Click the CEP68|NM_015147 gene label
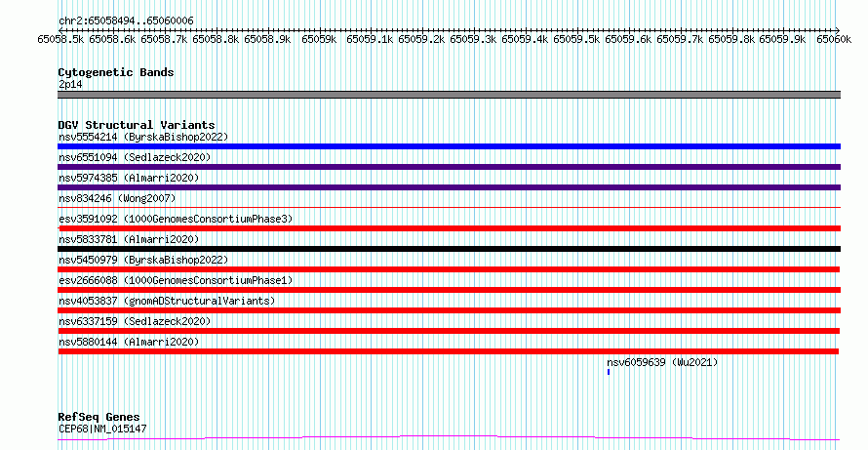 pyautogui.click(x=102, y=429)
